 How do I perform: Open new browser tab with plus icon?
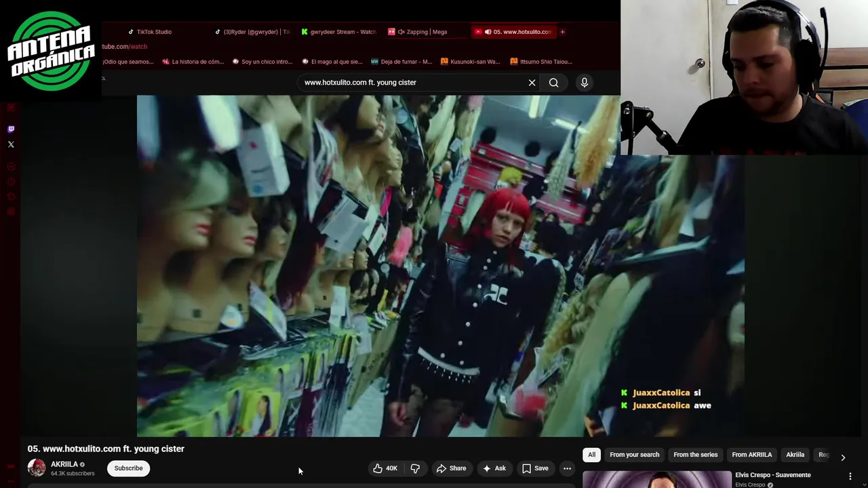[562, 32]
